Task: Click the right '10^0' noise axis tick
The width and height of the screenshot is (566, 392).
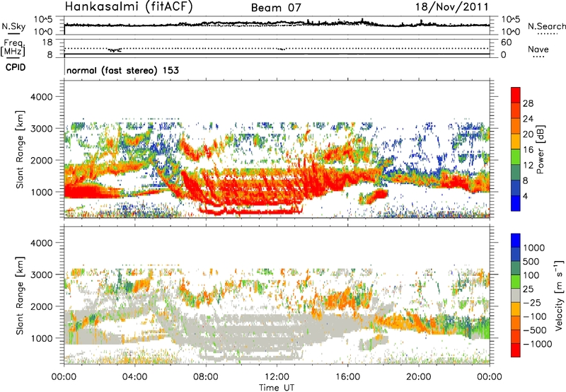Action: (x=510, y=32)
